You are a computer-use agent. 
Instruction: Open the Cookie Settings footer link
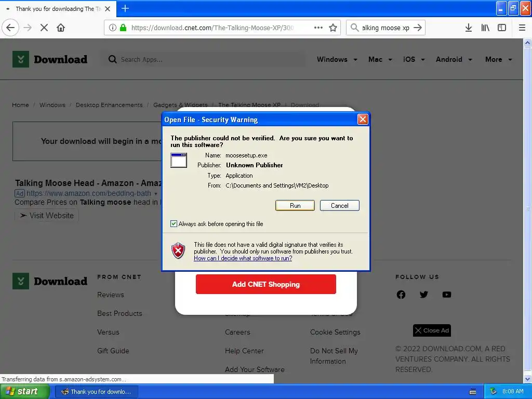pos(335,332)
